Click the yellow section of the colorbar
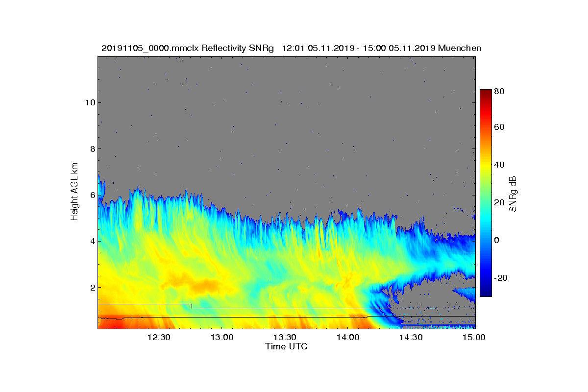The height and width of the screenshot is (392, 588). tap(486, 167)
